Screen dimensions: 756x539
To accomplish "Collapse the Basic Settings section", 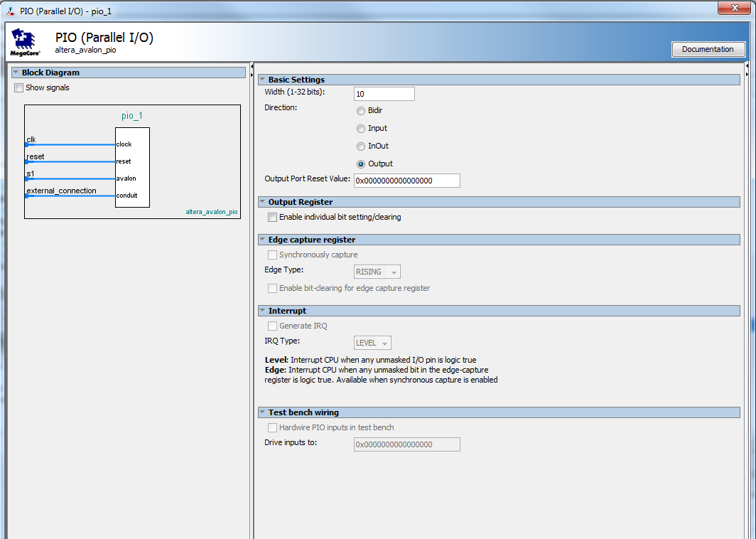I will [262, 79].
